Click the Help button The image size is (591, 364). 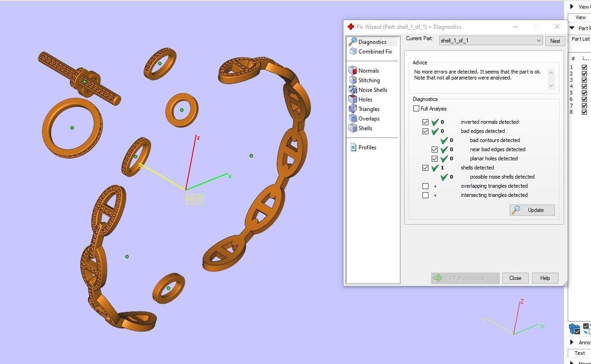click(x=545, y=278)
